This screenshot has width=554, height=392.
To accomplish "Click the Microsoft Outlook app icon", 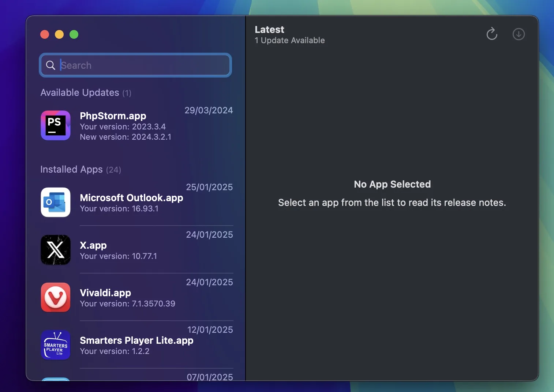I will 56,202.
